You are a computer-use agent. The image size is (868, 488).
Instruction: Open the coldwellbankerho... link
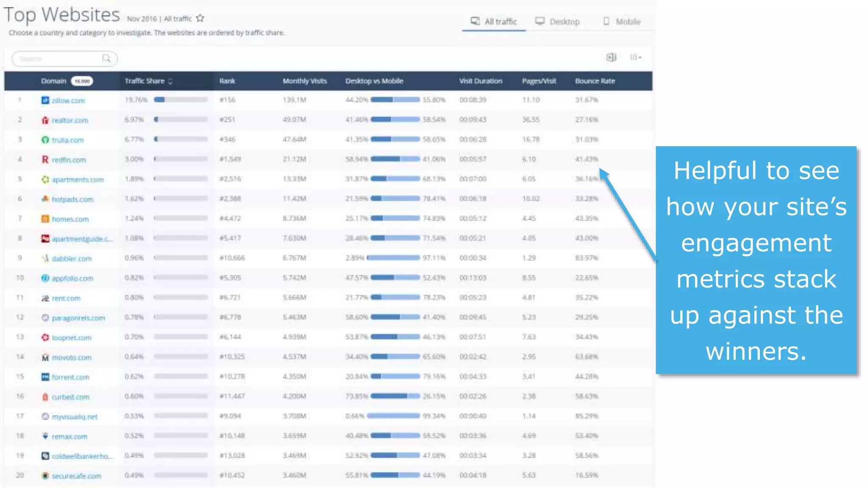[82, 456]
